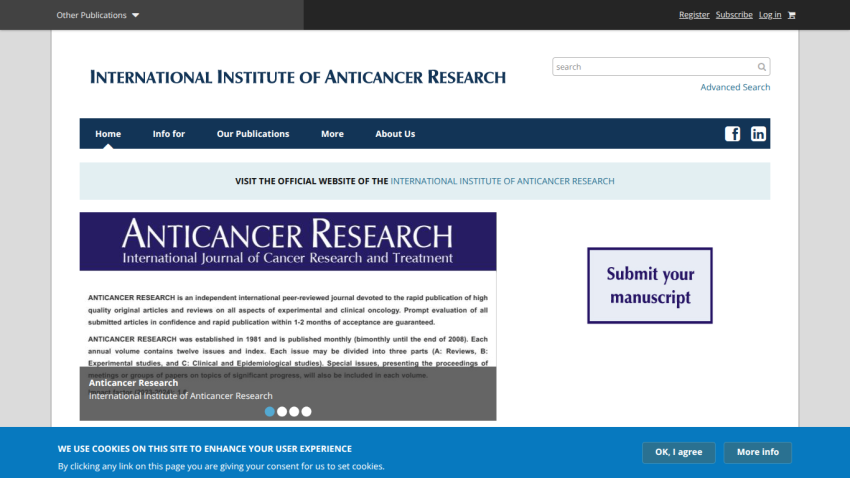Click the Register link
850x478 pixels.
[x=694, y=15]
